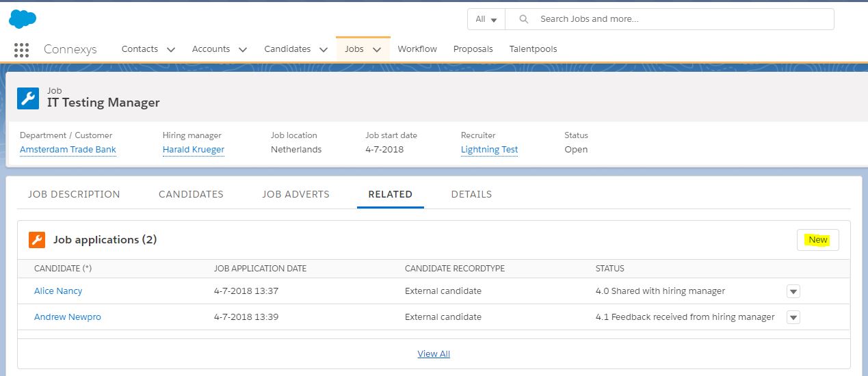Click the New job application button
Screen dimensions: 868x376
tap(818, 240)
